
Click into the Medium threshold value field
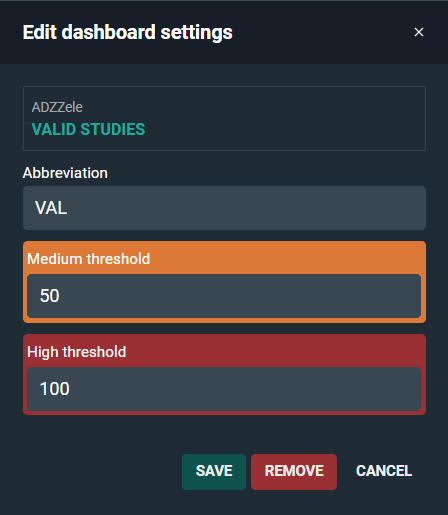click(x=224, y=296)
